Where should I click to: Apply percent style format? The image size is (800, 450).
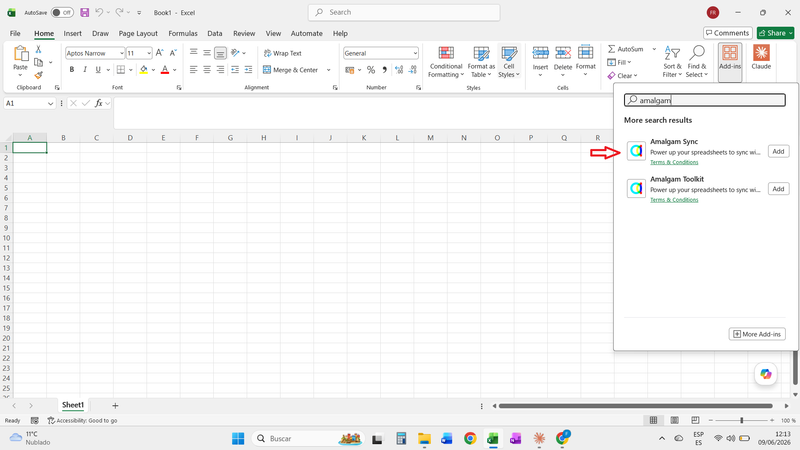pyautogui.click(x=371, y=70)
